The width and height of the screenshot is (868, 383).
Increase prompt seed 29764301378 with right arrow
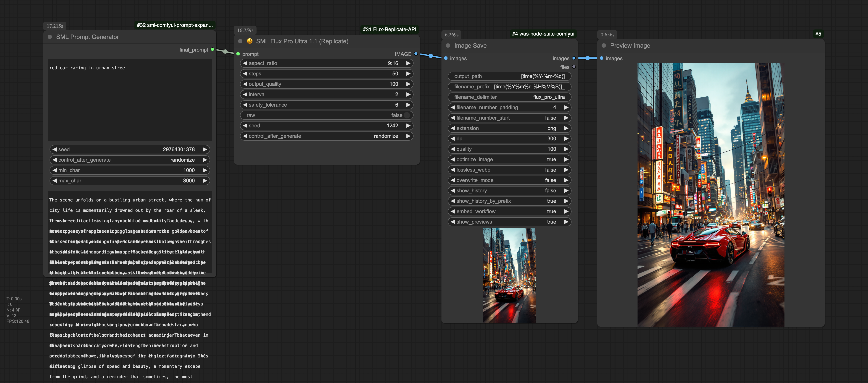[x=205, y=149]
